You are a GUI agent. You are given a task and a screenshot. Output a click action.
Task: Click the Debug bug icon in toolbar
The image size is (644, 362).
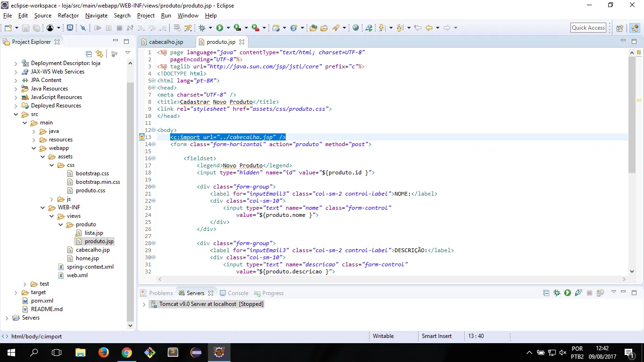point(202,28)
